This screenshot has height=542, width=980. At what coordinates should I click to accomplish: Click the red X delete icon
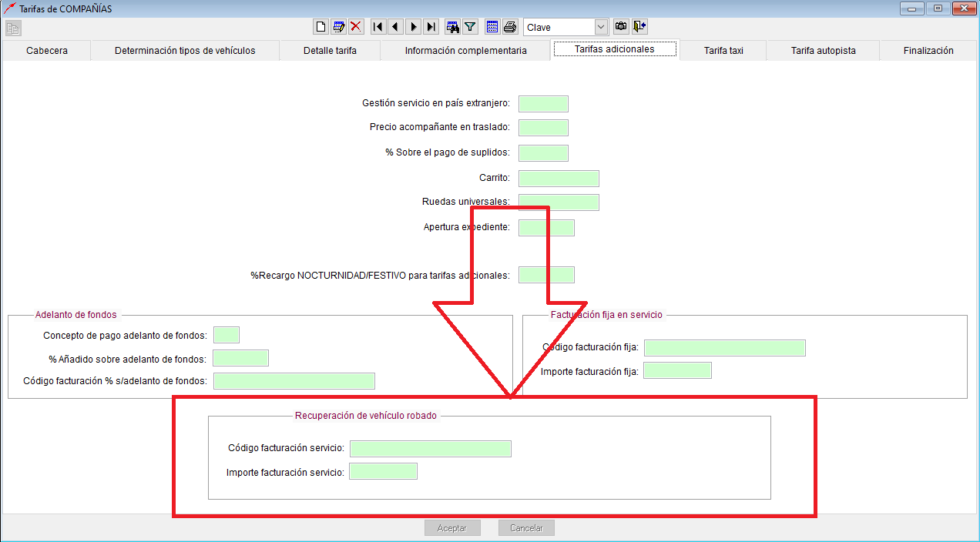click(x=356, y=27)
